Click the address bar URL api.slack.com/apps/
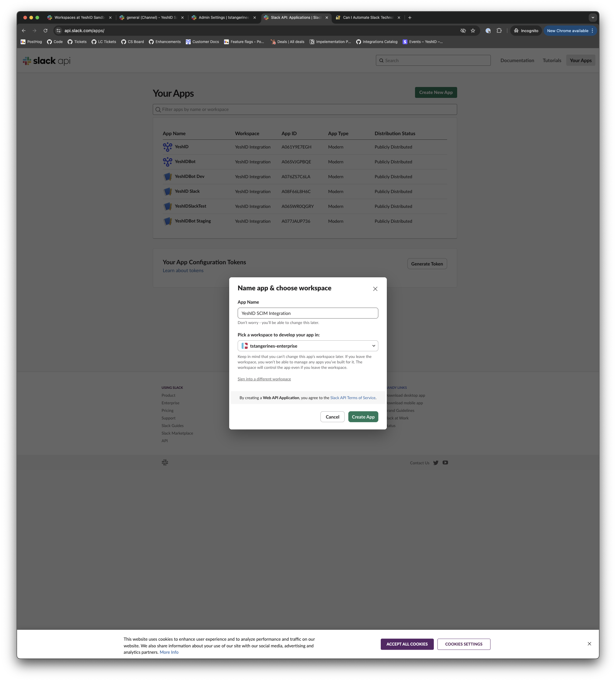This screenshot has width=616, height=681. [x=85, y=31]
